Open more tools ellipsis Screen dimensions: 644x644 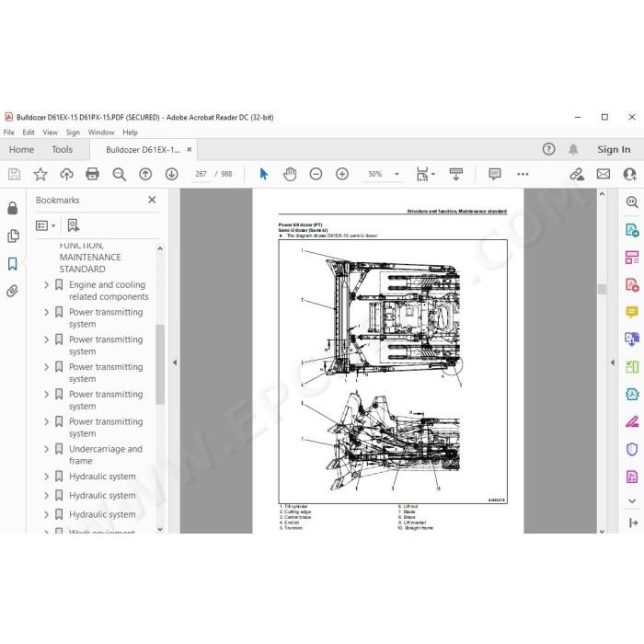pos(523,174)
